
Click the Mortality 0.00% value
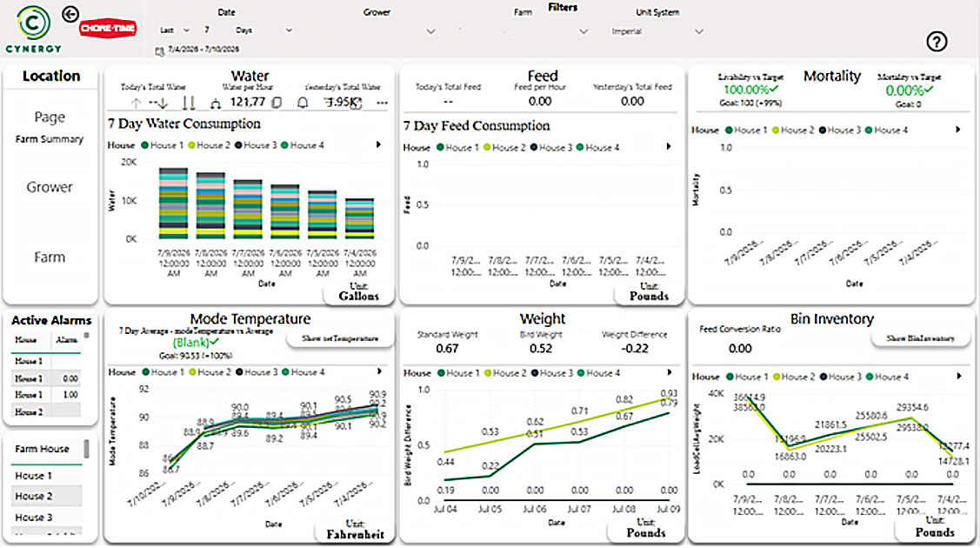click(904, 90)
